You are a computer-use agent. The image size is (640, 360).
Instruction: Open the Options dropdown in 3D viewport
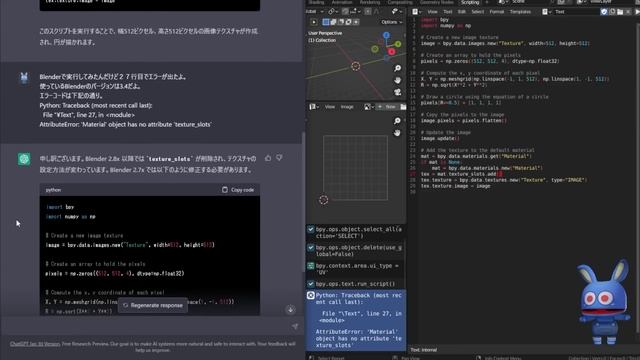pyautogui.click(x=391, y=22)
